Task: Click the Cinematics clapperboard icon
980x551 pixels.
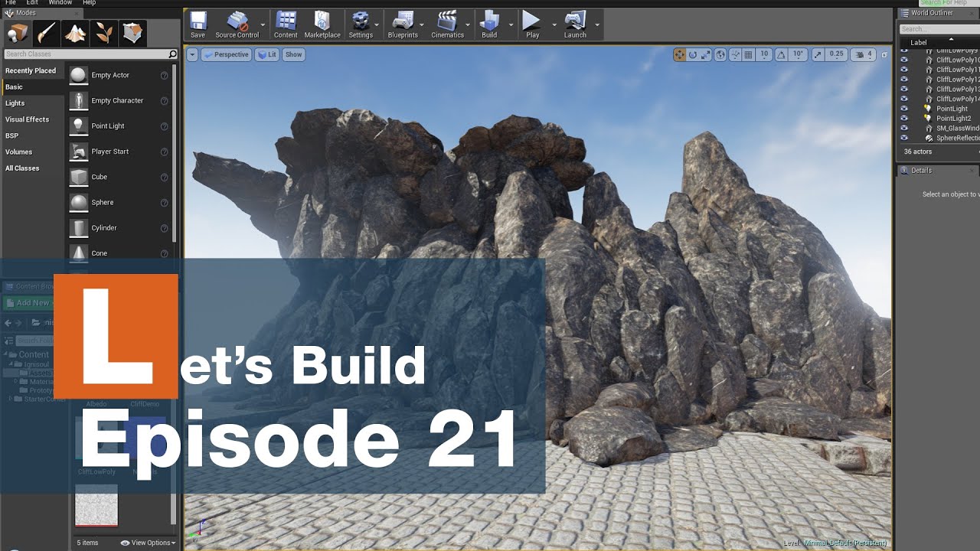Action: click(447, 24)
